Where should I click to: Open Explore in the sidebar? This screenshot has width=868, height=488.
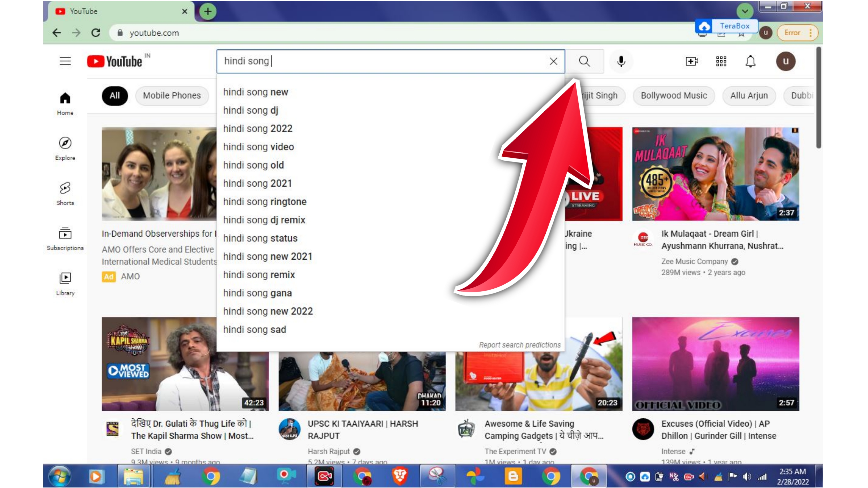click(x=65, y=149)
